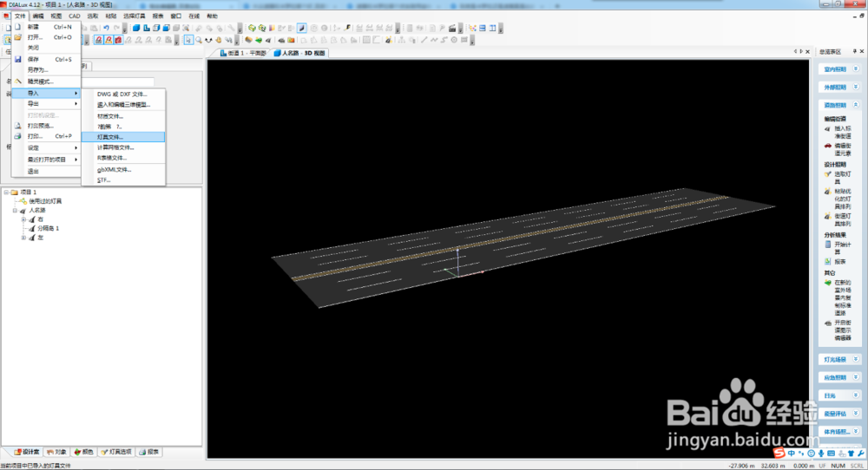Click 材质文件... in the import submenu

(123, 116)
